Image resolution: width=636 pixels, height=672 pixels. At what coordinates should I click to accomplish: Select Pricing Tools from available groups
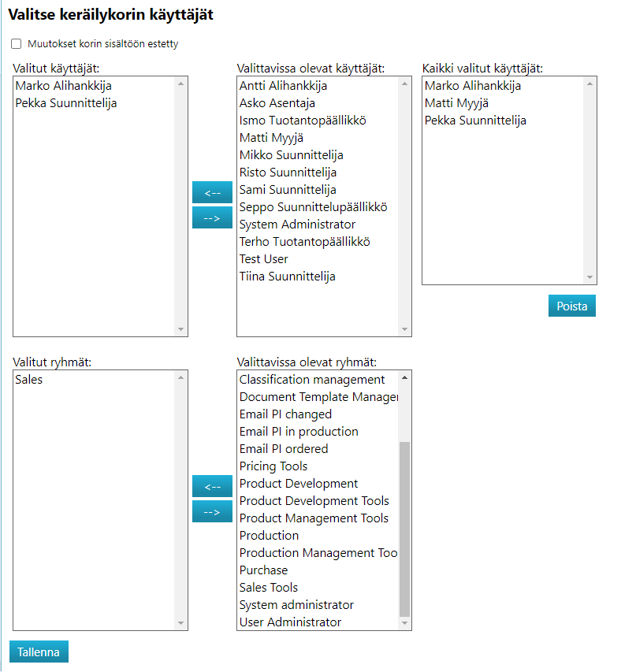pyautogui.click(x=273, y=466)
